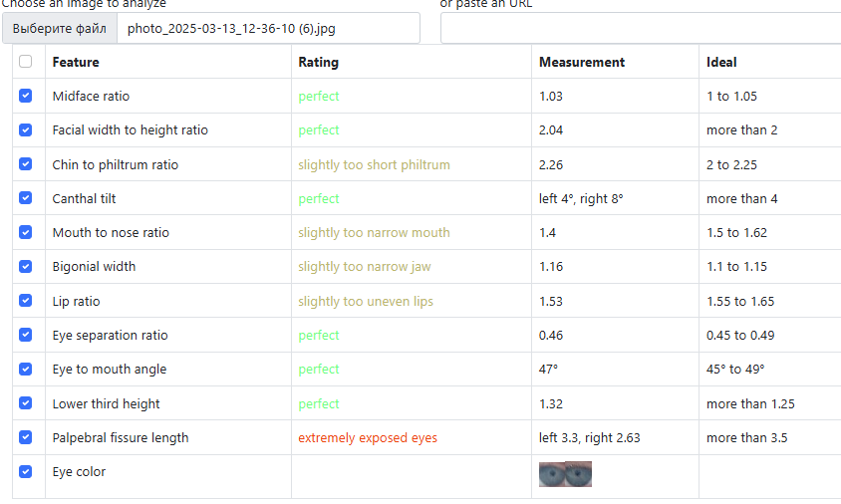The width and height of the screenshot is (841, 504).
Task: Click the ideal value '45° to 49°'
Action: [x=735, y=370]
